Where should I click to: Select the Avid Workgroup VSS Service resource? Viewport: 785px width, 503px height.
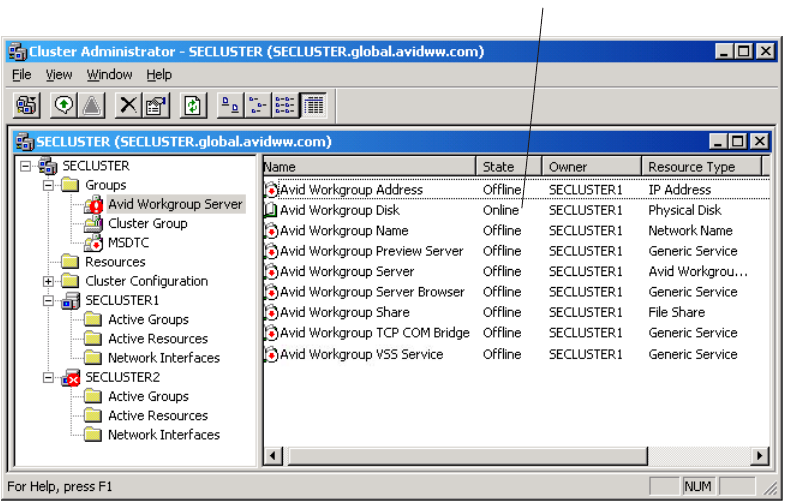click(x=361, y=354)
